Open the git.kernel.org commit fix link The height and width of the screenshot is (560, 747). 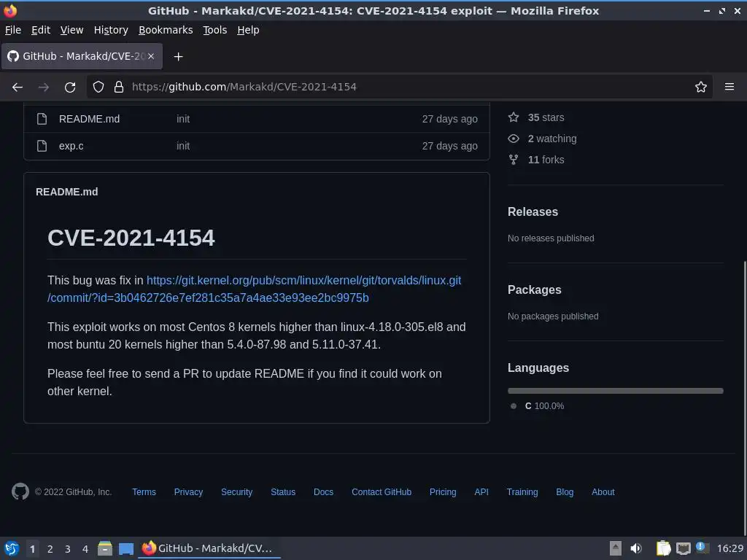pos(254,289)
